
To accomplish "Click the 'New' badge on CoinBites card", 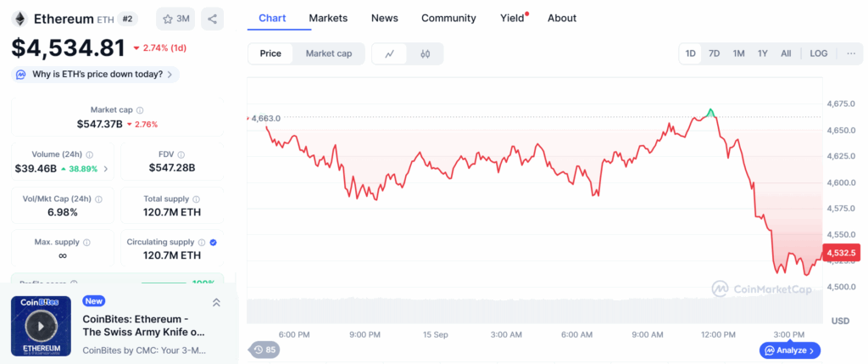I will [94, 301].
